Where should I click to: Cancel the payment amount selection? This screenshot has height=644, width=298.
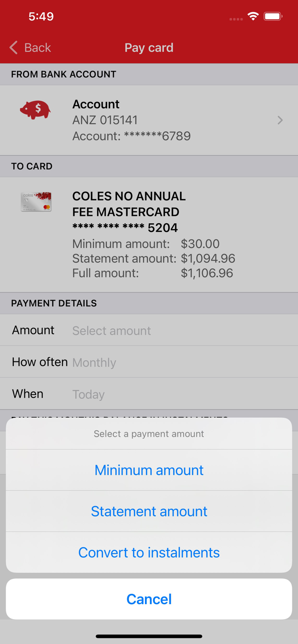[149, 599]
